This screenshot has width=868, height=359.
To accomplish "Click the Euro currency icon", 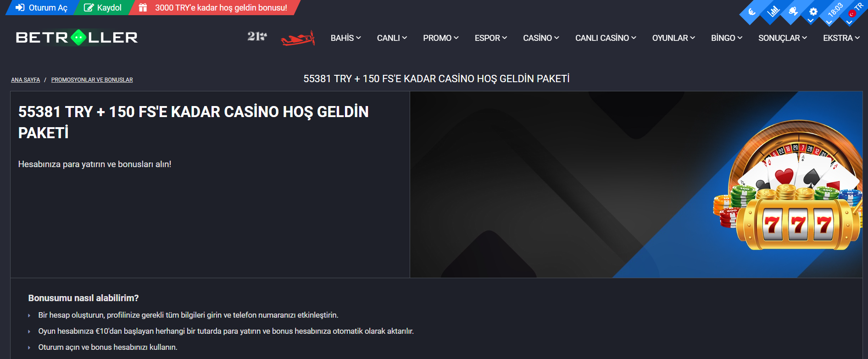I will [x=751, y=12].
